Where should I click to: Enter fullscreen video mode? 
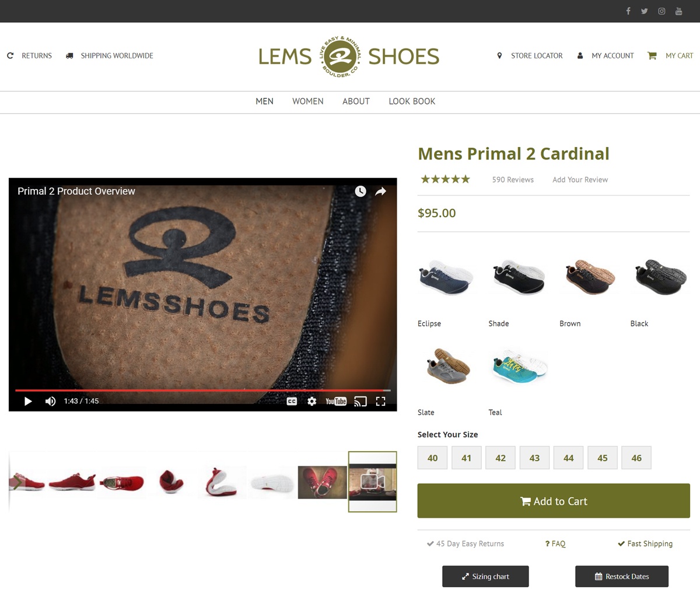point(381,401)
